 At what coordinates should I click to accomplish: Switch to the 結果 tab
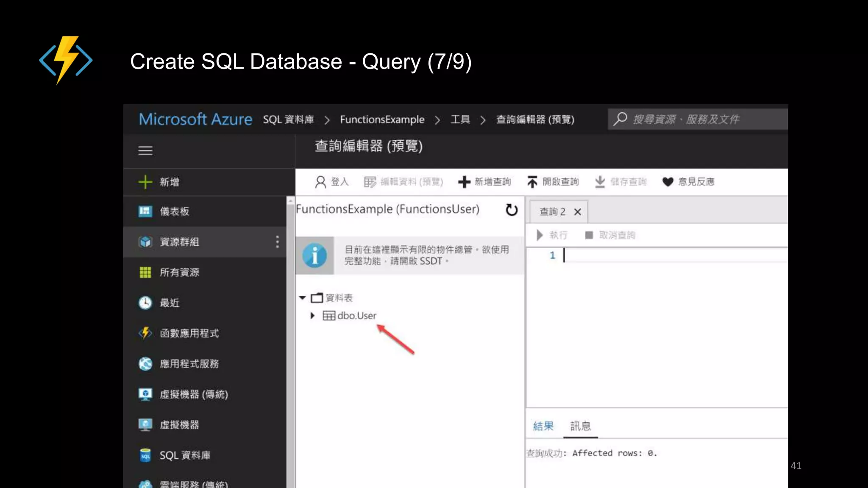point(543,426)
